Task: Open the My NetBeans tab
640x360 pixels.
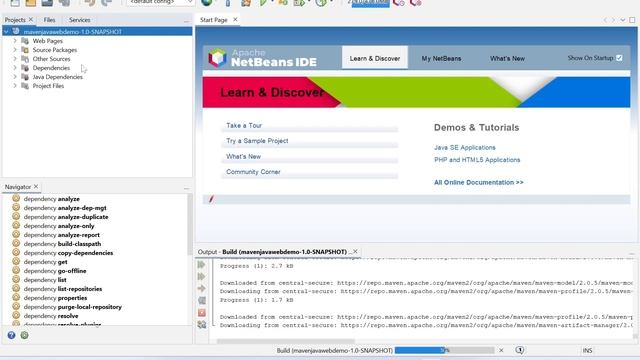Action: coord(441,58)
